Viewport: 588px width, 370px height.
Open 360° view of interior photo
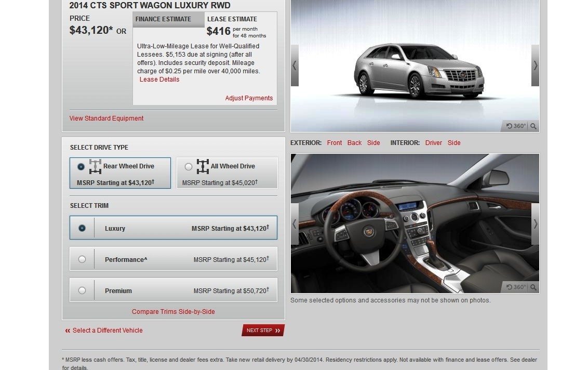tap(516, 287)
